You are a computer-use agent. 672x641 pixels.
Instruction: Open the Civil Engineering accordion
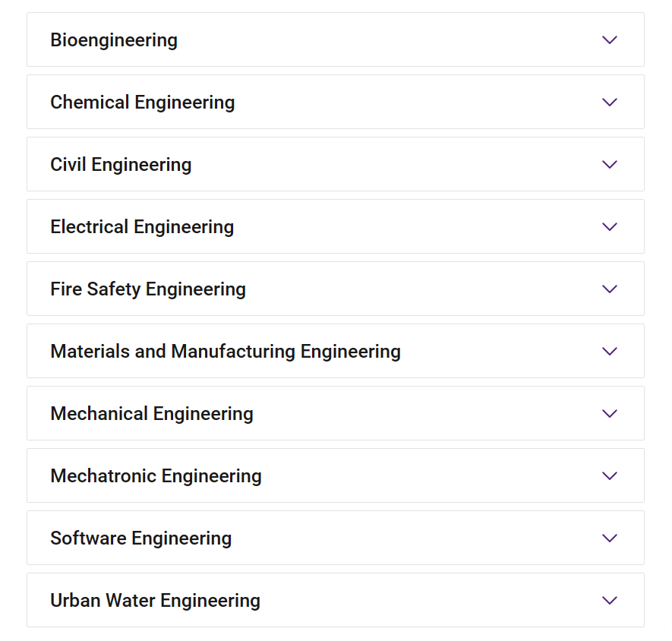click(336, 164)
